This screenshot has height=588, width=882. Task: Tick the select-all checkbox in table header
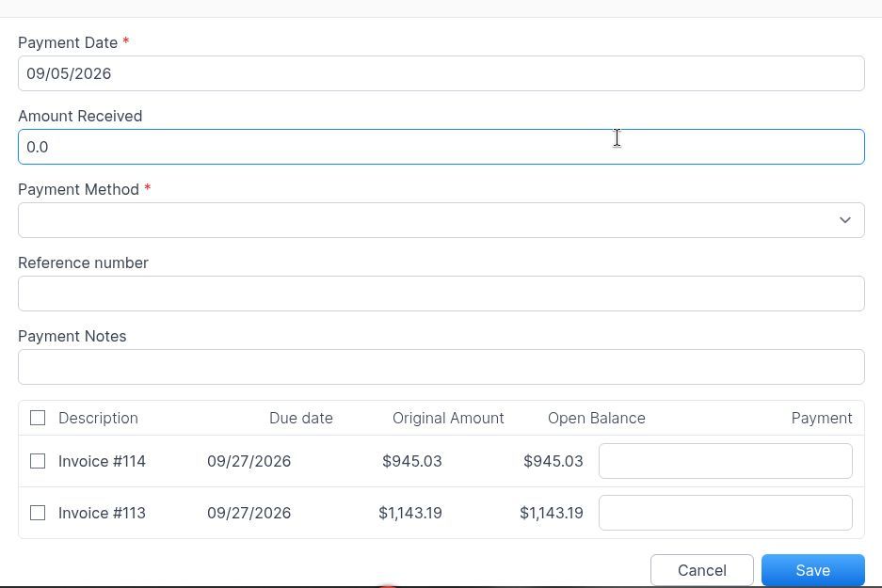coord(38,418)
